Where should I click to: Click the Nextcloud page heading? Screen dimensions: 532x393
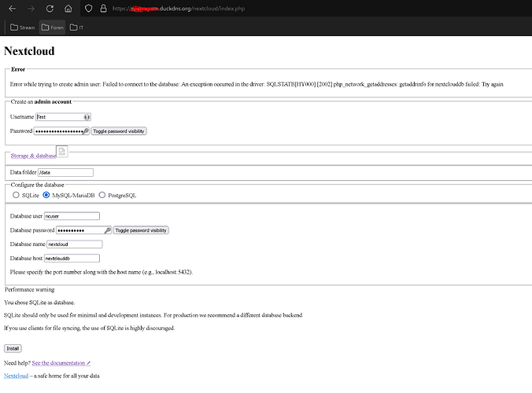(x=29, y=51)
